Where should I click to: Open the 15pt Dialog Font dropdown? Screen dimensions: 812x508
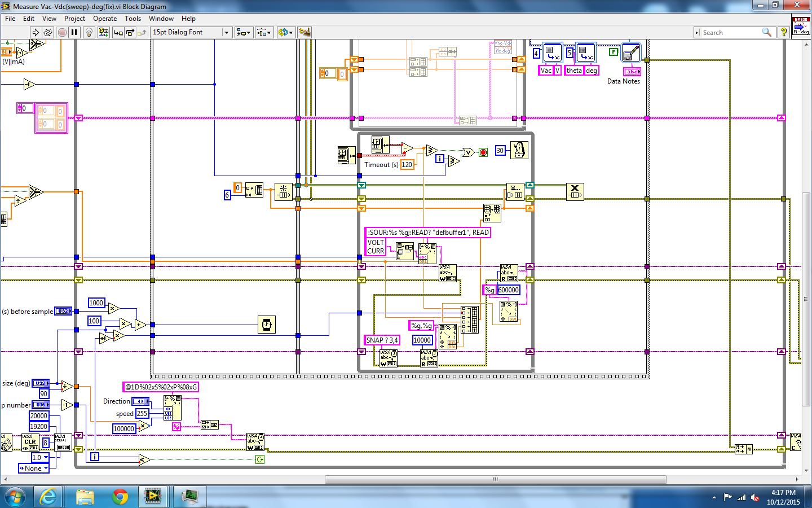(191, 32)
